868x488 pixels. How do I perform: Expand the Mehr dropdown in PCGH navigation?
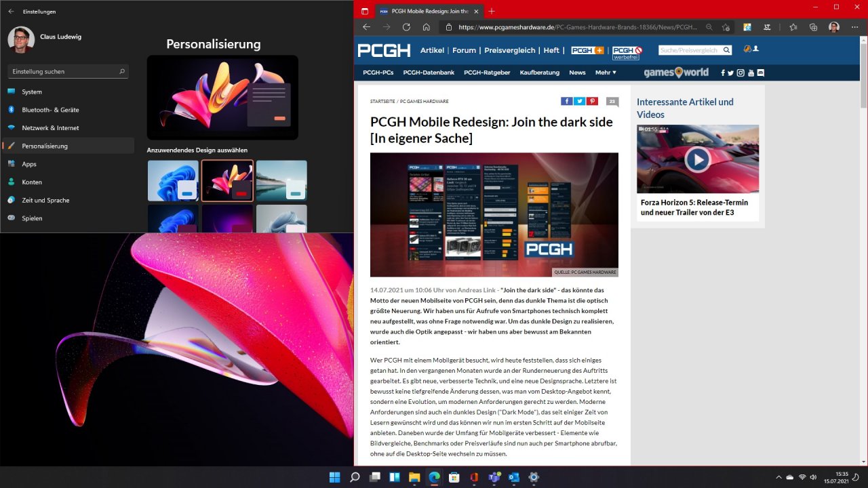[606, 73]
